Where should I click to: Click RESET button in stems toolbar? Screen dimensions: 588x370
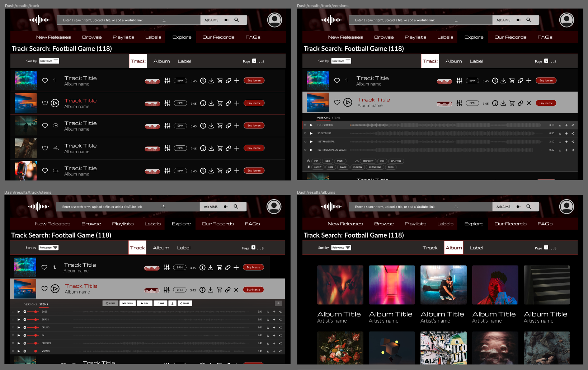[x=110, y=303]
